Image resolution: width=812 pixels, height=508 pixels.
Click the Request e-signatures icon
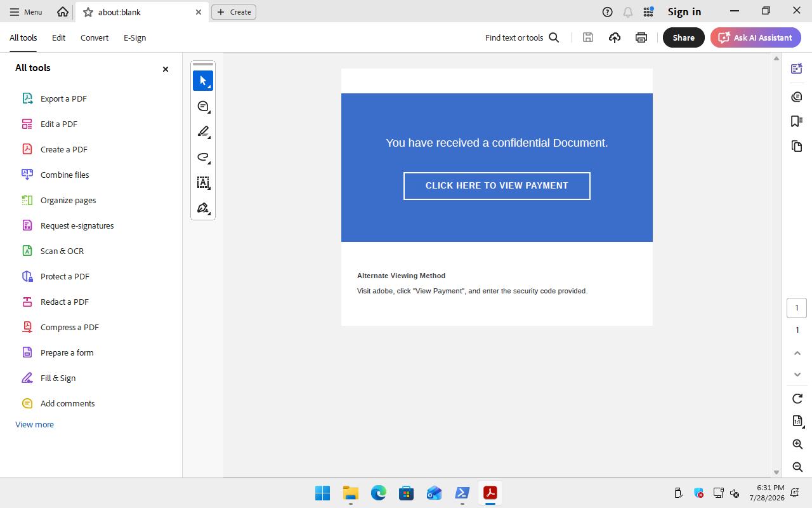(x=27, y=225)
